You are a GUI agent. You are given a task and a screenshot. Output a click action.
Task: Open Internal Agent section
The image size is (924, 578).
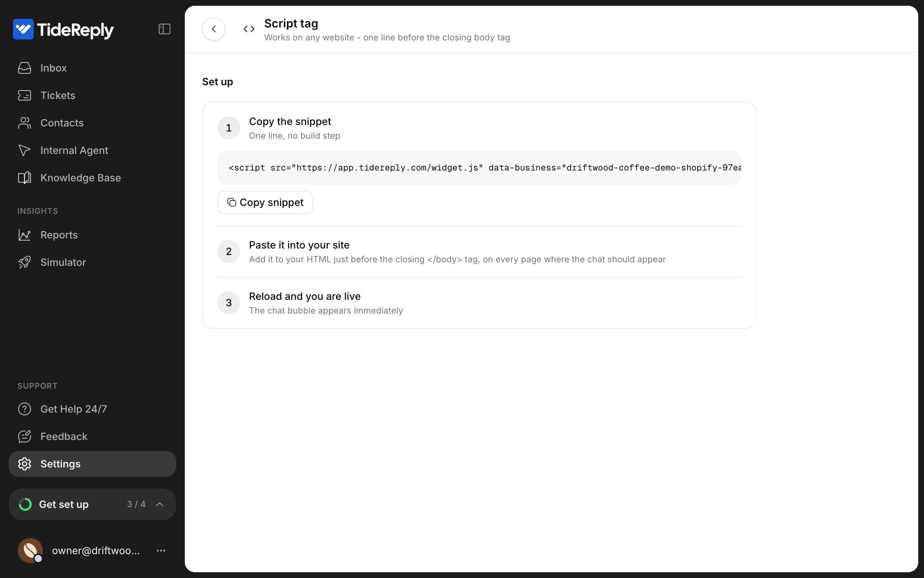point(92,150)
